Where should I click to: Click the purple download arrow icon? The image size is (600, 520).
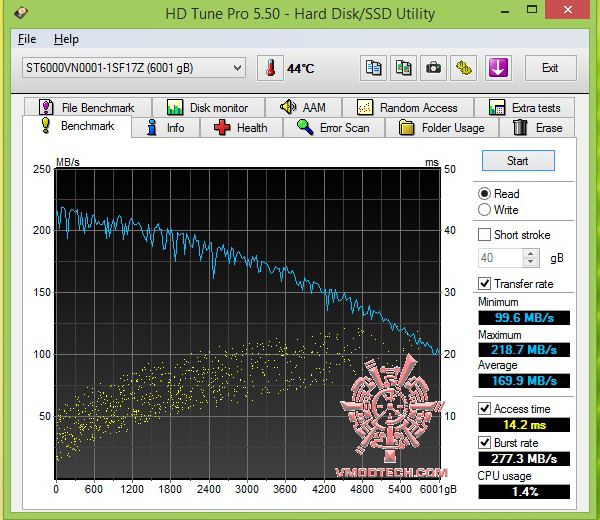point(498,68)
